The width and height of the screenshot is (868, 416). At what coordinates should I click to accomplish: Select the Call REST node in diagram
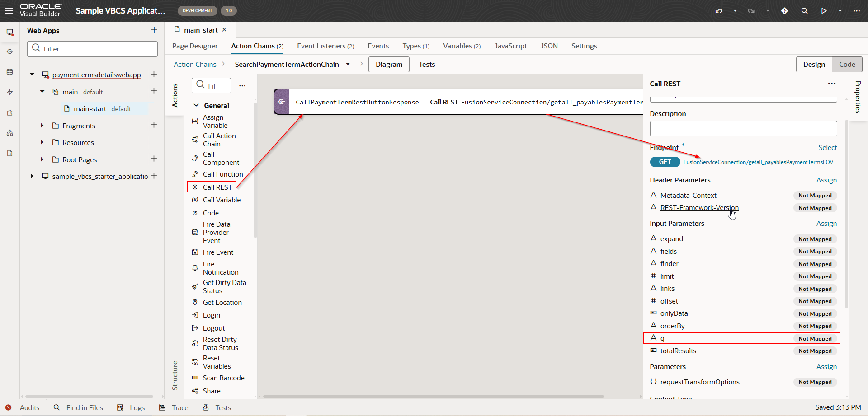(459, 102)
